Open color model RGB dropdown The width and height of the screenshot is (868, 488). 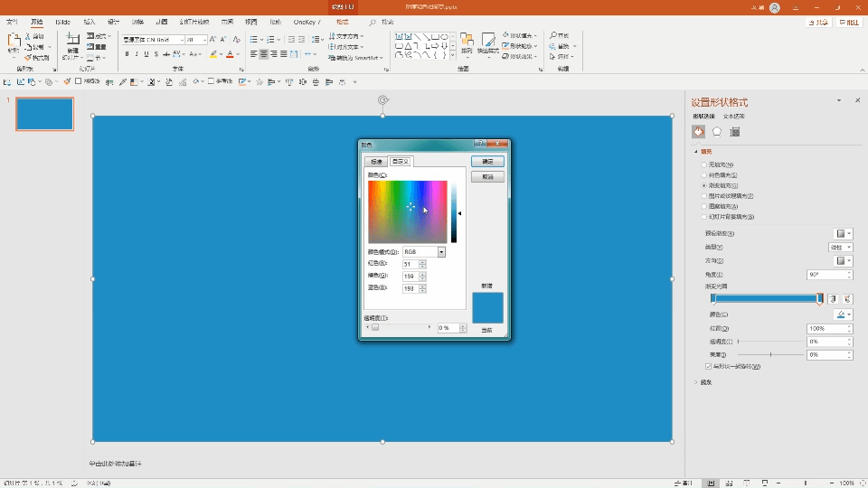(441, 252)
